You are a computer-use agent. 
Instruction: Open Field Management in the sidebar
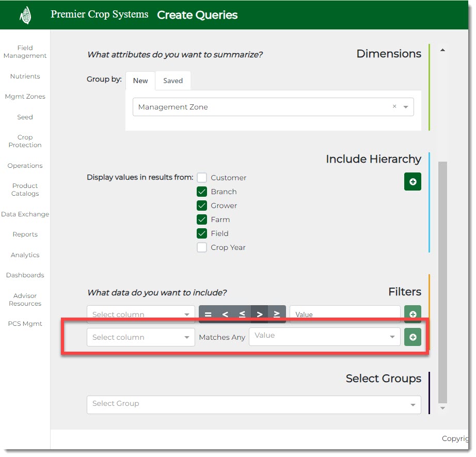(x=25, y=52)
